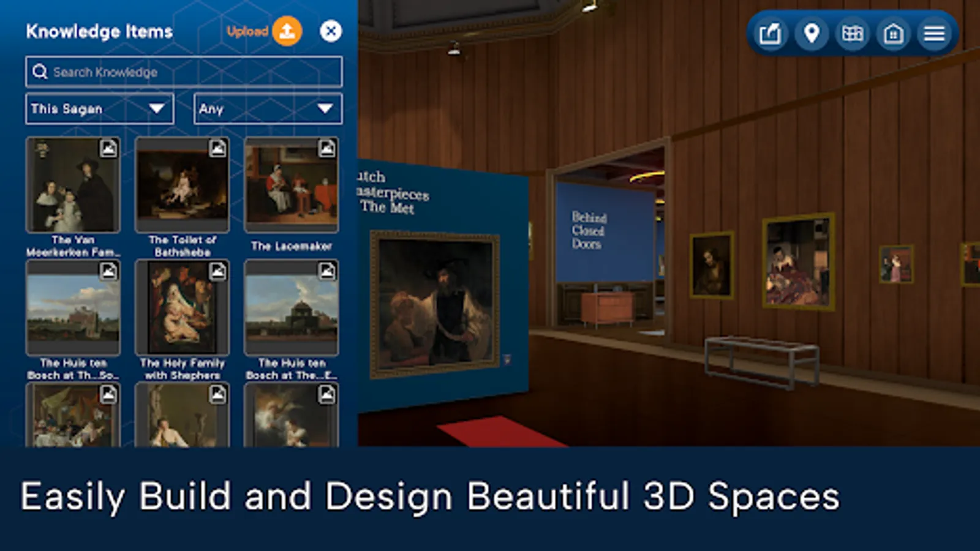980x551 pixels.
Task: Click the bench in the 3D gallery
Action: (x=761, y=361)
